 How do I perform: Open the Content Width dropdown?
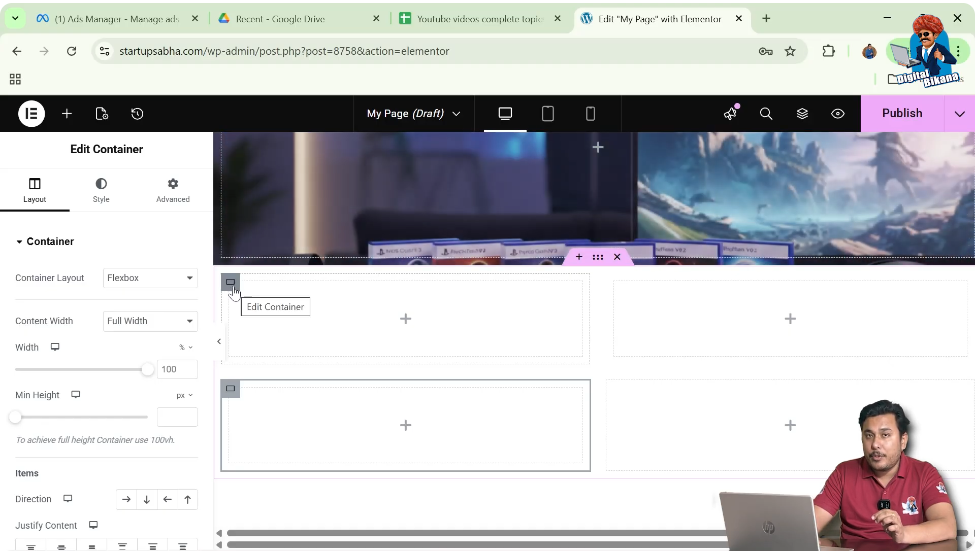coord(150,321)
